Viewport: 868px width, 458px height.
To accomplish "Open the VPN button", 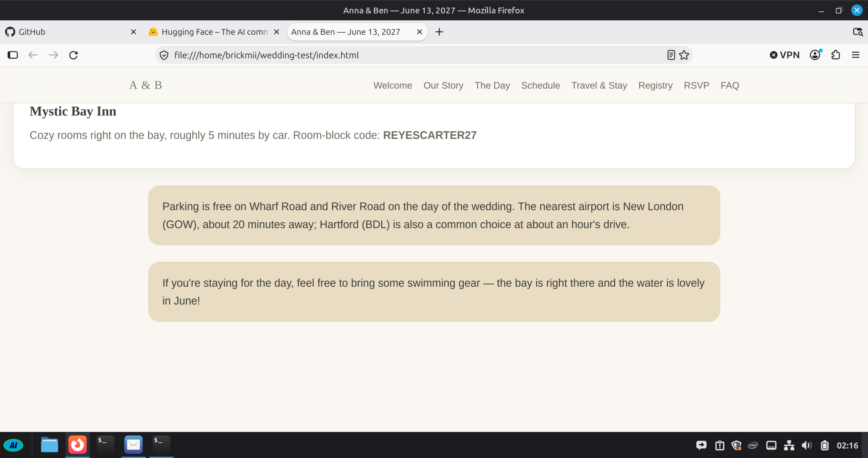I will pos(785,55).
